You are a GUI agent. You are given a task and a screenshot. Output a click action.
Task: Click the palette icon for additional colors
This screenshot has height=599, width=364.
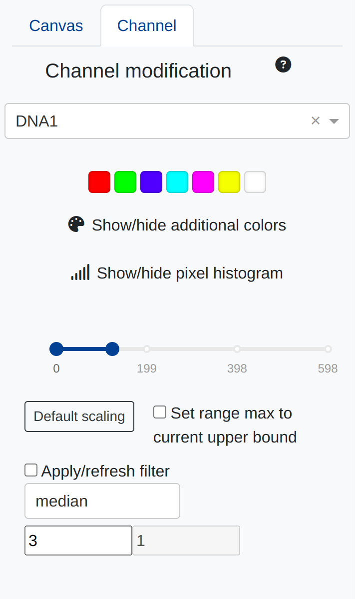coord(76,224)
